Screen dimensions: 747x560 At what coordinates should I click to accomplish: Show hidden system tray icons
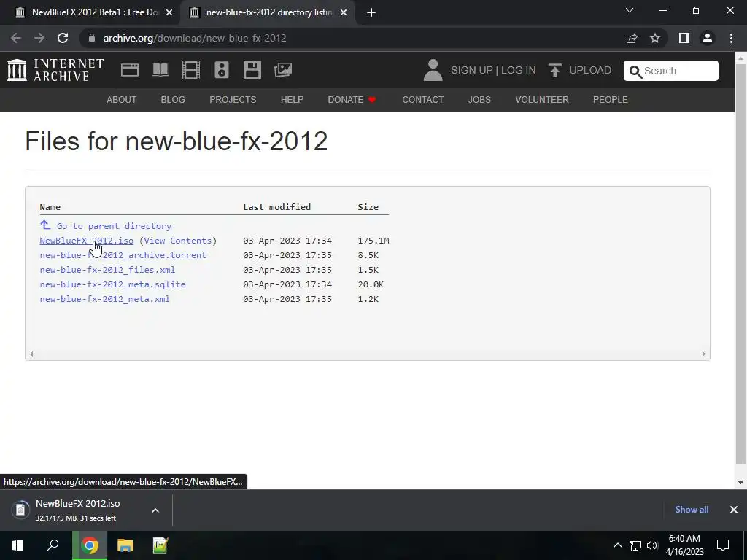tap(617, 545)
